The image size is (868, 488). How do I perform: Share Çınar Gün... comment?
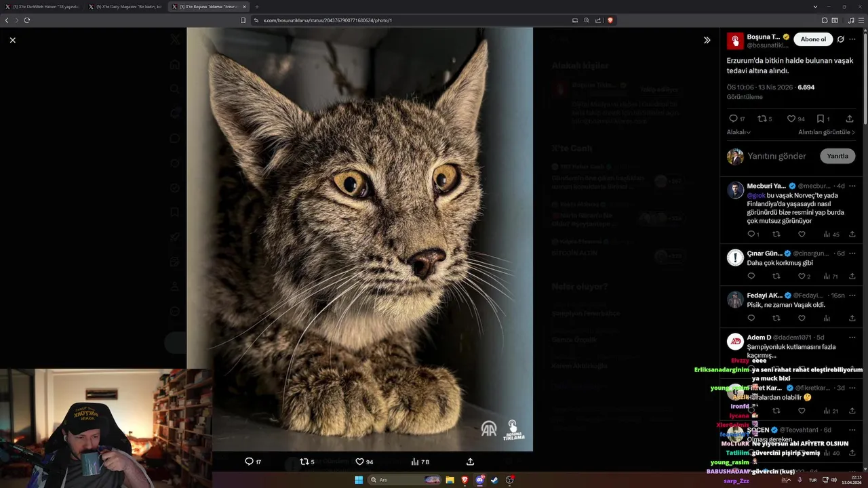pos(852,277)
